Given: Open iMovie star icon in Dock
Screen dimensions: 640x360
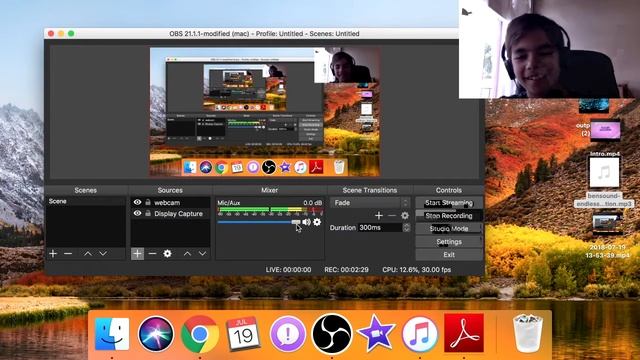Looking at the screenshot, I should [376, 334].
